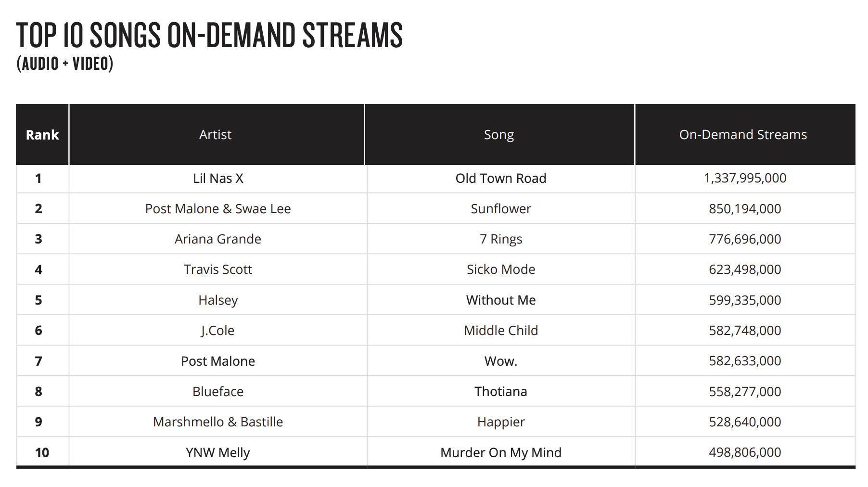Image resolution: width=868 pixels, height=487 pixels.
Task: Click the Travis Scott artist cell
Action: pos(218,269)
